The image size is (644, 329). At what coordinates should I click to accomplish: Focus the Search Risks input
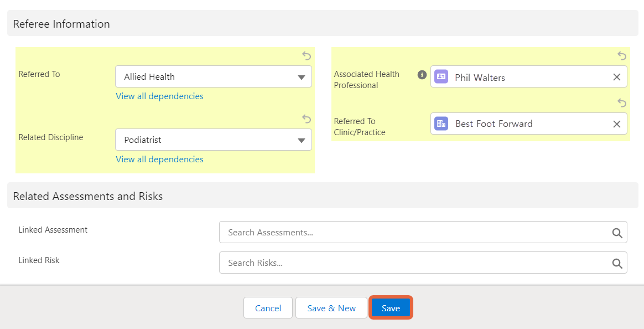(x=423, y=263)
